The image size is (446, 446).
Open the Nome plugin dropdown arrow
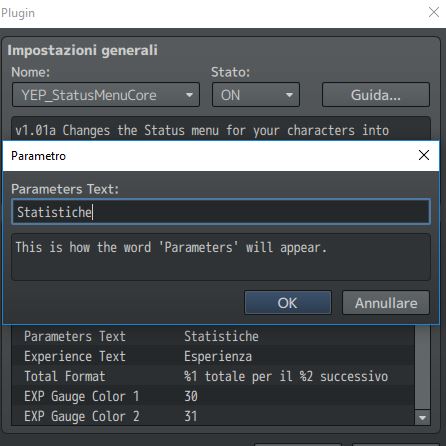pyautogui.click(x=189, y=95)
